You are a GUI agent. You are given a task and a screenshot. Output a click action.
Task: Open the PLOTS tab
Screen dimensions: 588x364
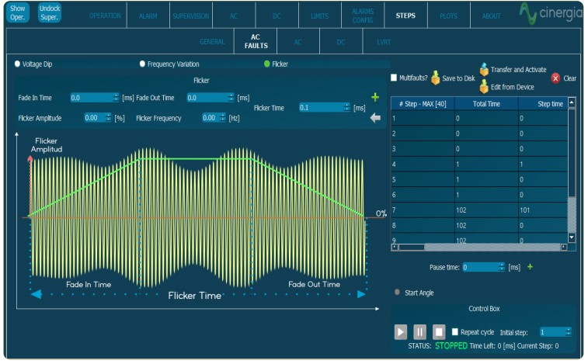click(448, 16)
